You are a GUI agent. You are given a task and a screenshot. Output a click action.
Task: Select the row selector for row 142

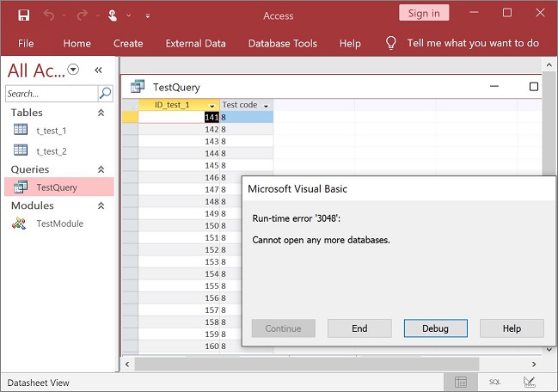tap(130, 129)
